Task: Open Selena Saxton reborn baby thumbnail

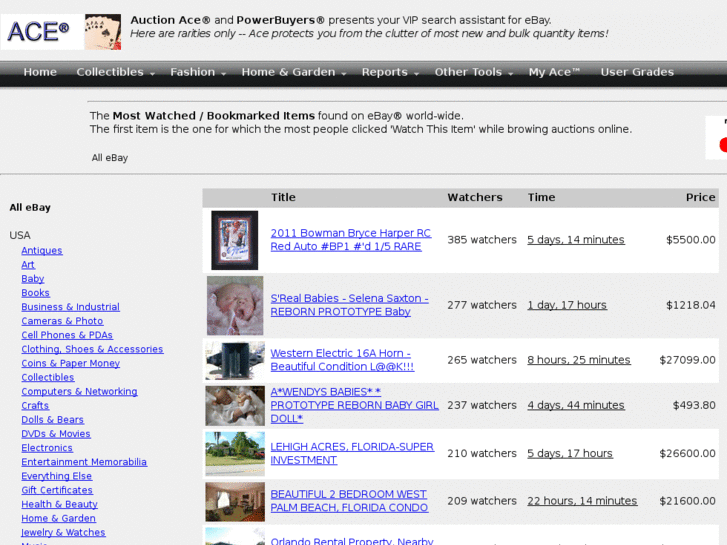Action: click(235, 306)
